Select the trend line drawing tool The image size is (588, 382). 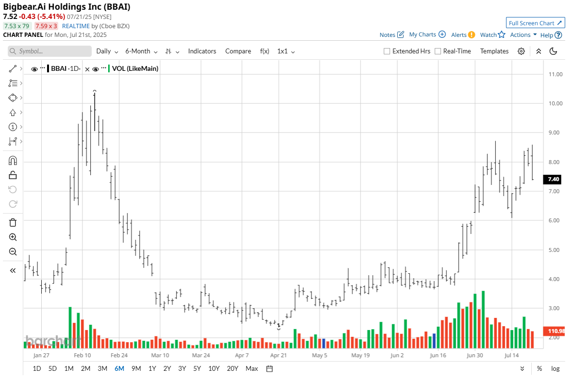point(13,69)
